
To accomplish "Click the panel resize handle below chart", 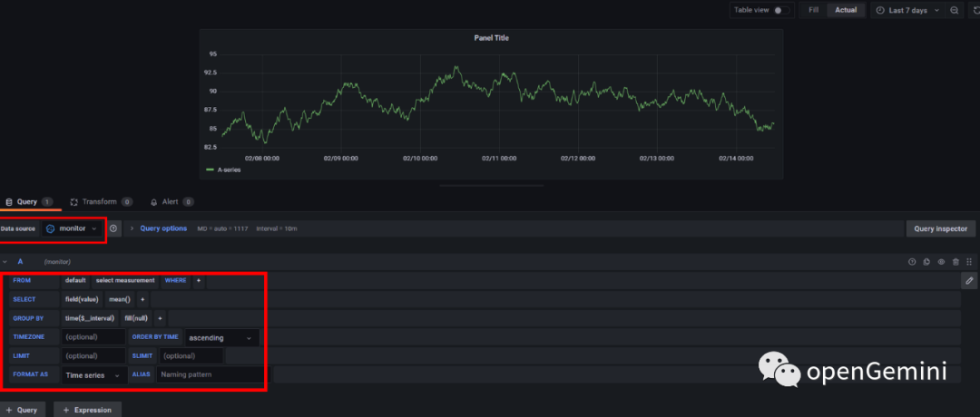I will [x=491, y=186].
